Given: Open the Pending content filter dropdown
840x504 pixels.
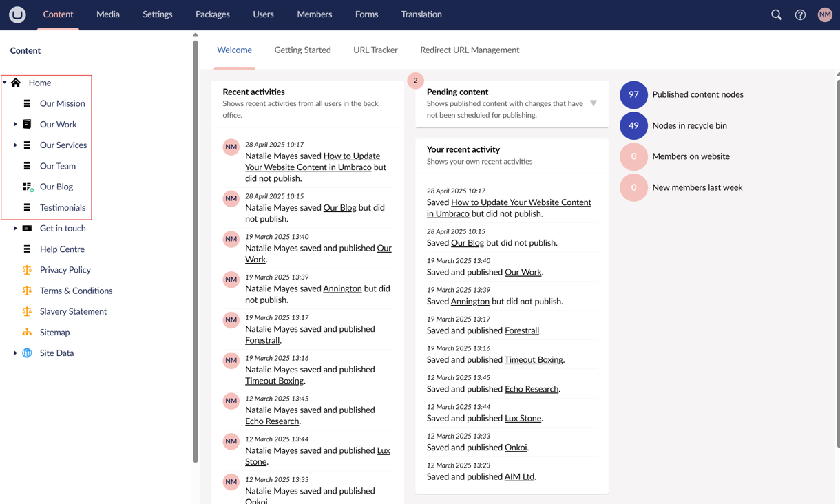Looking at the screenshot, I should coord(594,103).
